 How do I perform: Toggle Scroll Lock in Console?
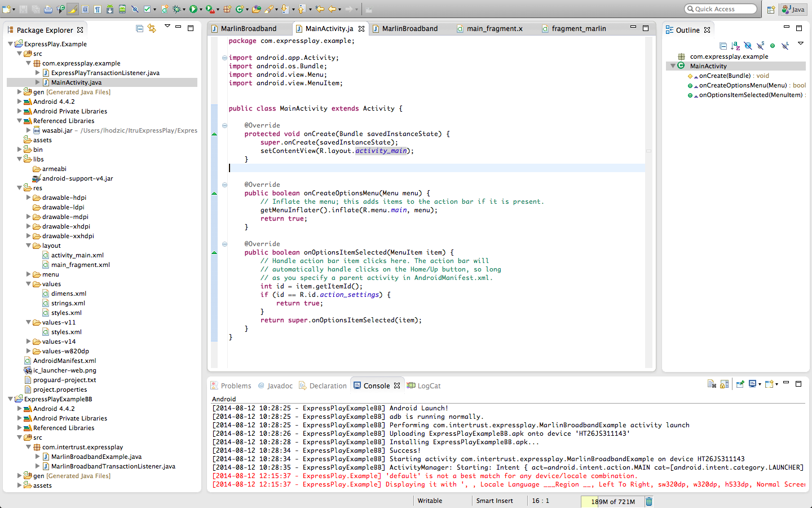tap(725, 384)
